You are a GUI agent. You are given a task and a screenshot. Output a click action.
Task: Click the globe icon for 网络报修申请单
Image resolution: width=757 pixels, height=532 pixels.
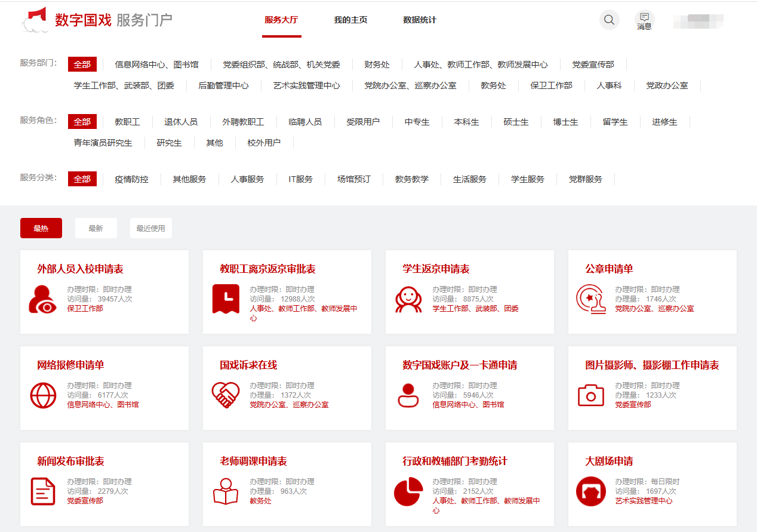click(43, 395)
